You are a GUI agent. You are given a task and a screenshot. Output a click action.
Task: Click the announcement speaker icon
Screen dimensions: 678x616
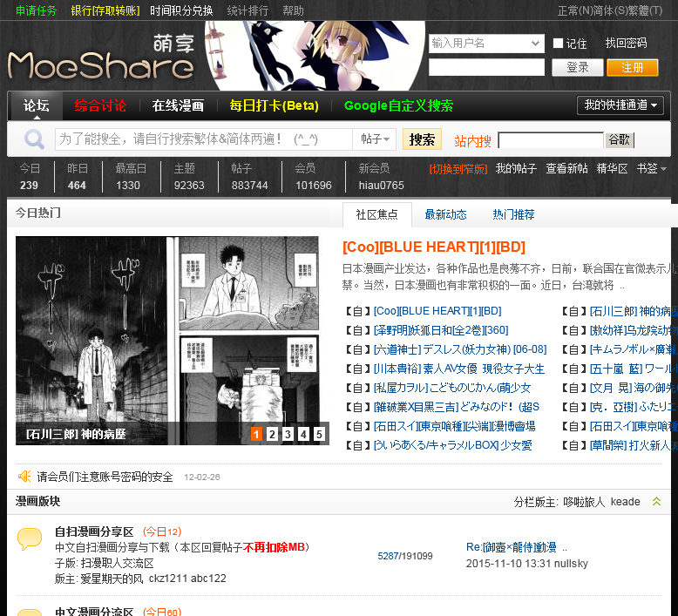coord(24,477)
